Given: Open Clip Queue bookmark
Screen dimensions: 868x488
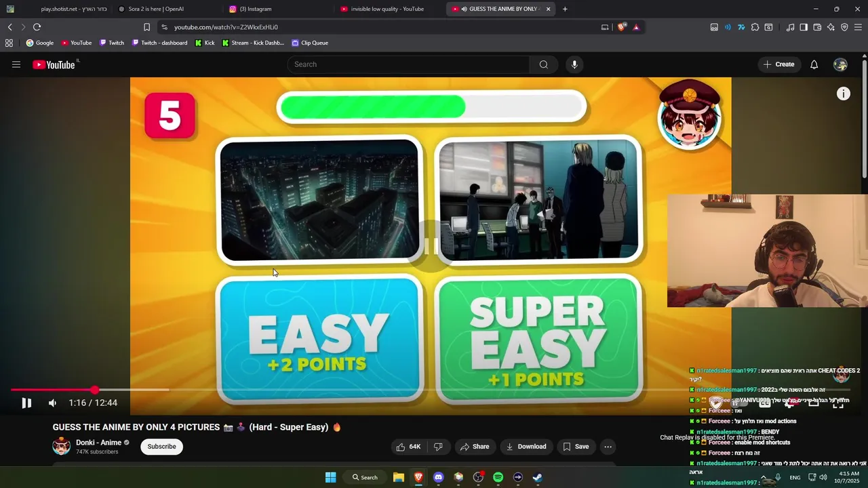Looking at the screenshot, I should (310, 43).
